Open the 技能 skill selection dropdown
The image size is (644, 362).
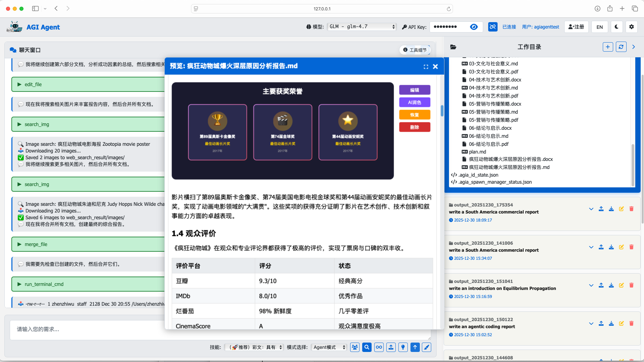[x=254, y=347]
